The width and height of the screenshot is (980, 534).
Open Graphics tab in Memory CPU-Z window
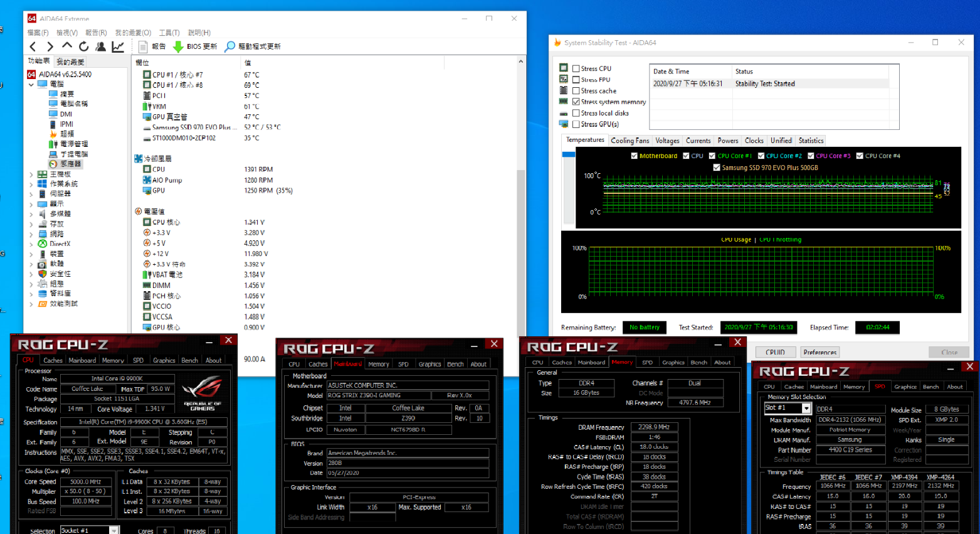[x=673, y=362]
